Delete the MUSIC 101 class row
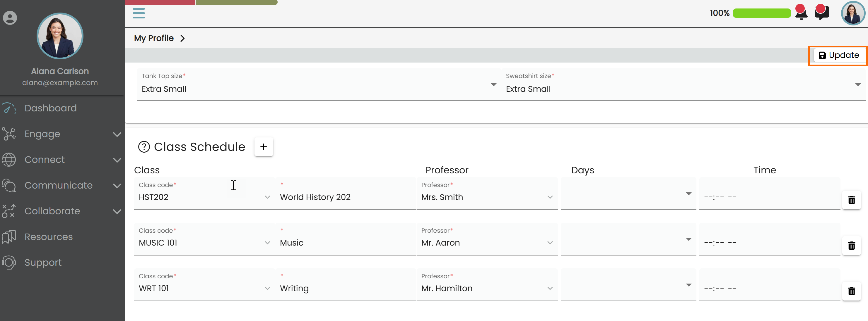This screenshot has height=321, width=868. coord(851,246)
